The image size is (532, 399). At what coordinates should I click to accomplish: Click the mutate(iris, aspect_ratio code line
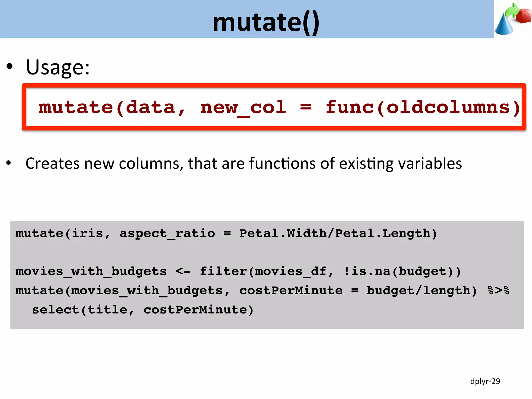(226, 234)
